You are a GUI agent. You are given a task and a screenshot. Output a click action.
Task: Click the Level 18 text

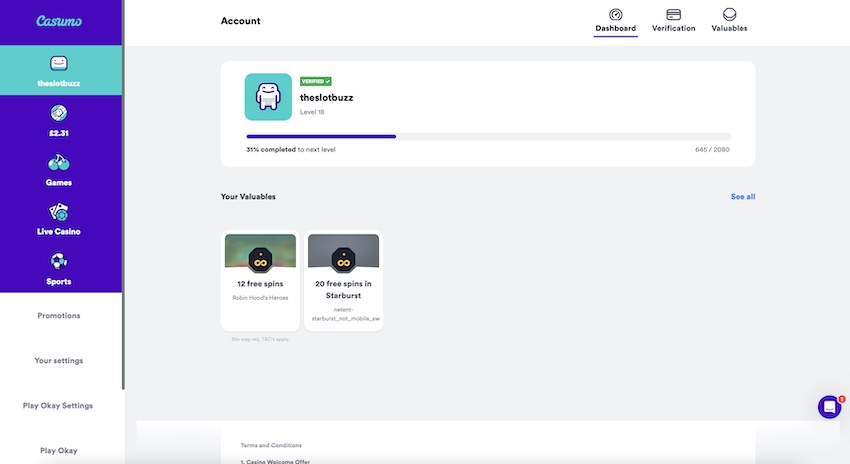point(312,112)
